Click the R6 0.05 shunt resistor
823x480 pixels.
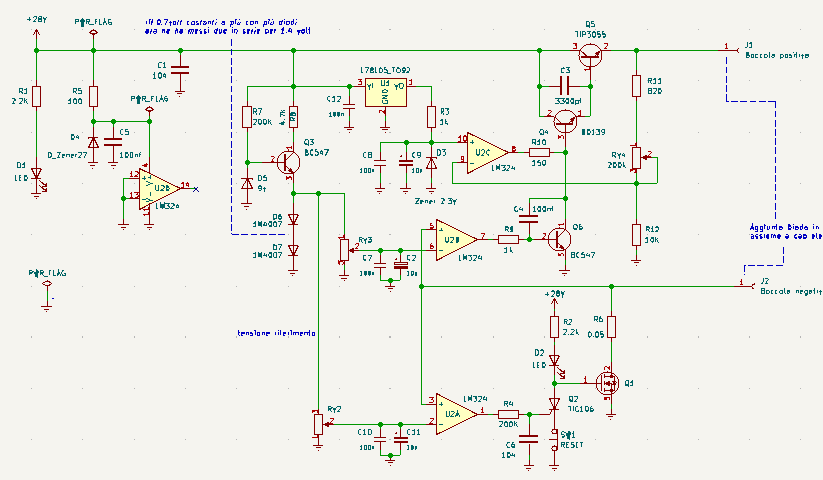612,327
